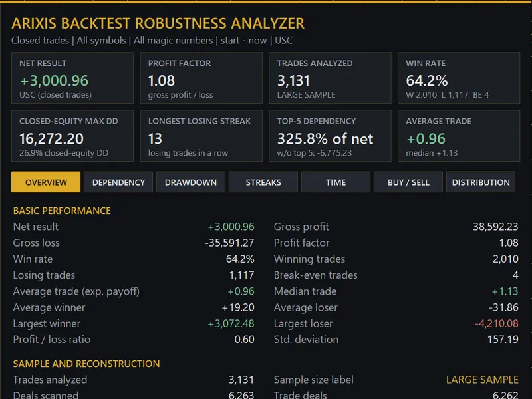Viewport: 532px width, 399px height.
Task: Select Std. deviation value 157.19
Action: [x=503, y=340]
